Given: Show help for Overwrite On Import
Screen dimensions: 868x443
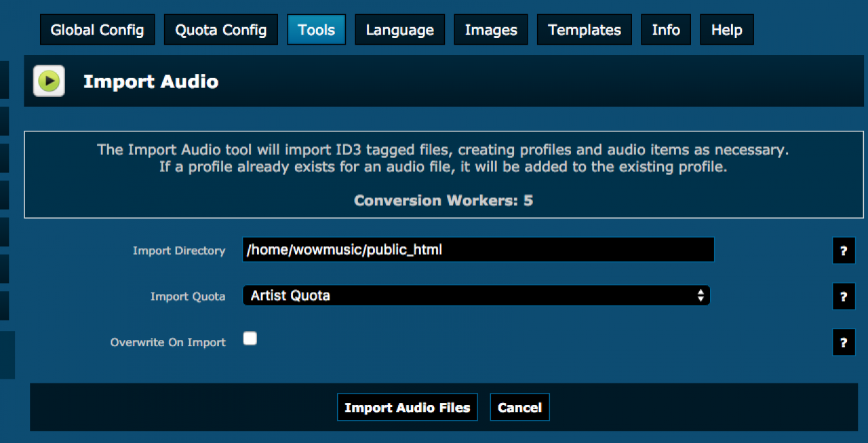Looking at the screenshot, I should [x=844, y=342].
